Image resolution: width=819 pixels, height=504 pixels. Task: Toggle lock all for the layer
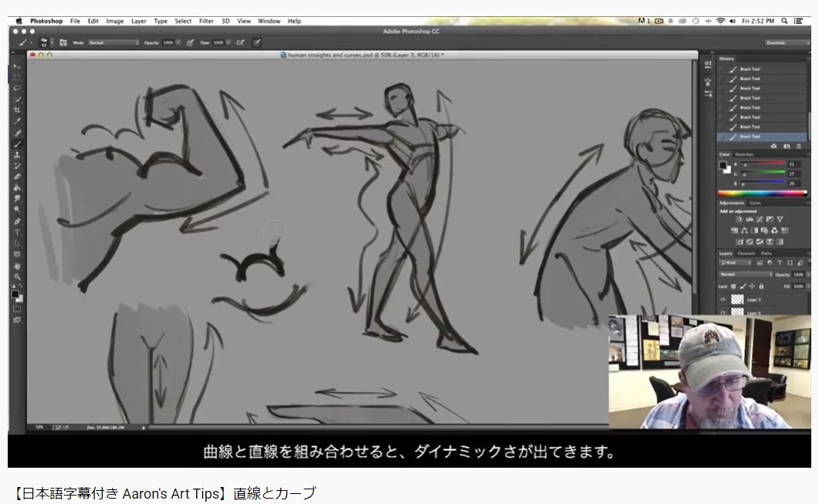(x=761, y=286)
